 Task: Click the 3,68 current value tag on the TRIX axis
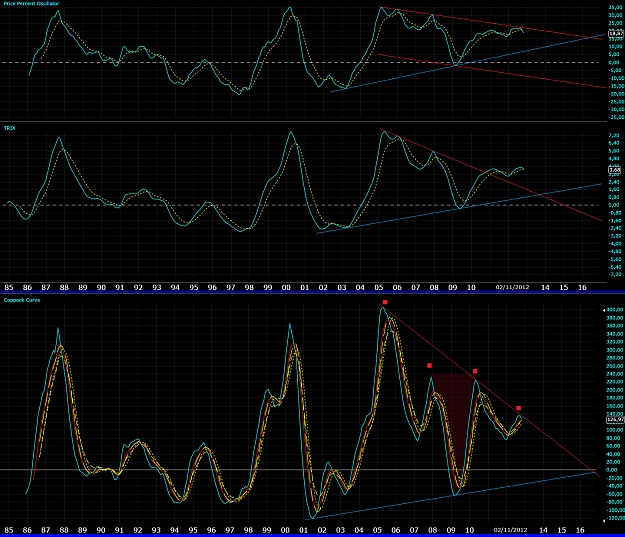tap(615, 170)
